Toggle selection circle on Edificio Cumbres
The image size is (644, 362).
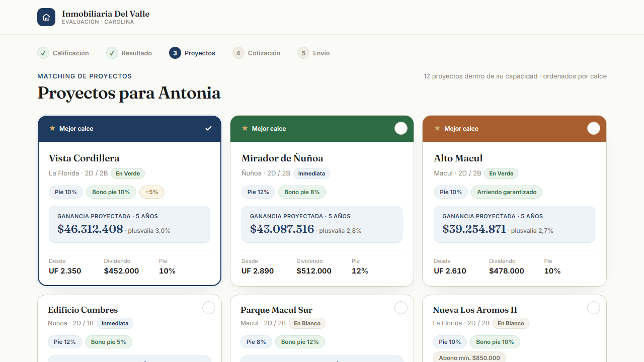click(209, 308)
